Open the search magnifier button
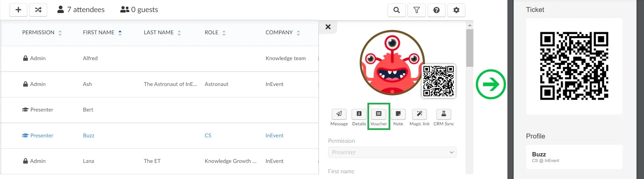Image resolution: width=644 pixels, height=179 pixels. [x=397, y=10]
